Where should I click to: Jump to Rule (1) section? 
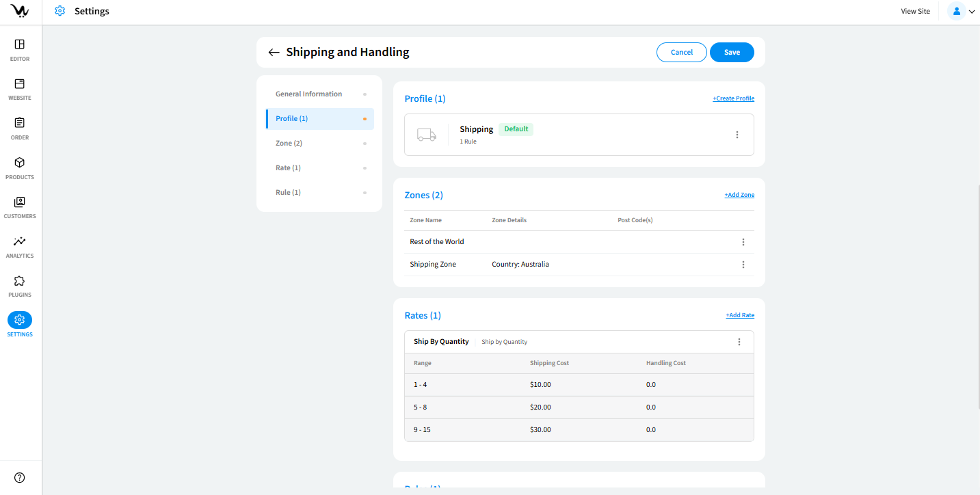[288, 193]
